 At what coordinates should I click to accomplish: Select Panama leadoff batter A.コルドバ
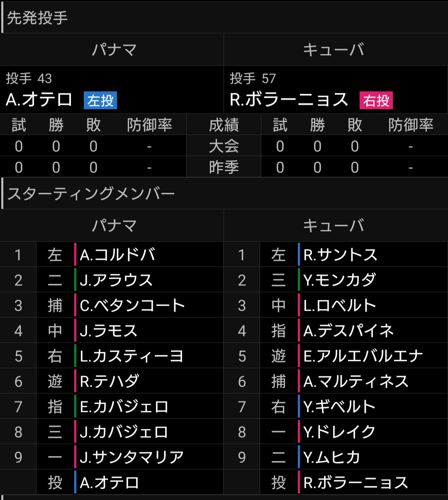pos(117,255)
